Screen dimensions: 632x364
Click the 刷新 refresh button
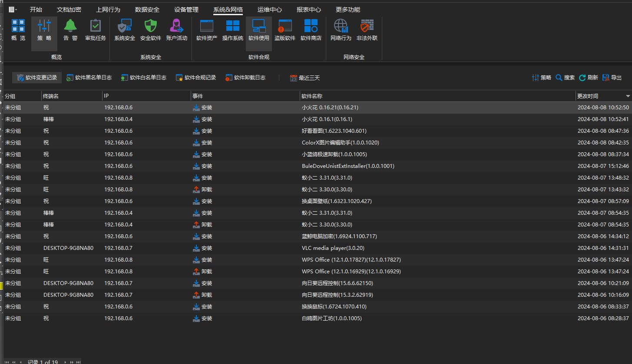tap(589, 78)
